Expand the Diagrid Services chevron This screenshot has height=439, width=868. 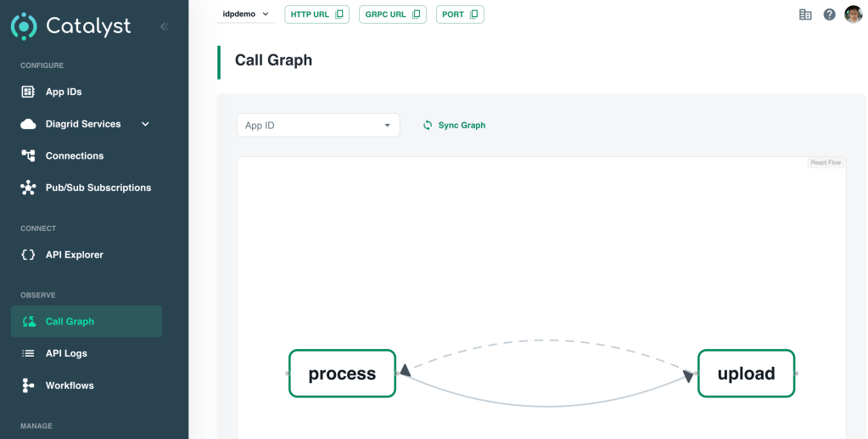click(x=145, y=124)
